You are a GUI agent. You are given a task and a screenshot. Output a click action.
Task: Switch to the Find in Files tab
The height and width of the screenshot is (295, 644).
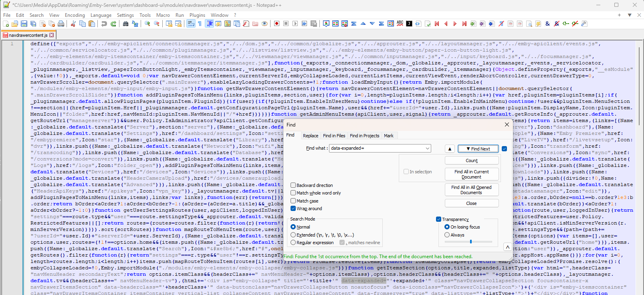point(334,136)
